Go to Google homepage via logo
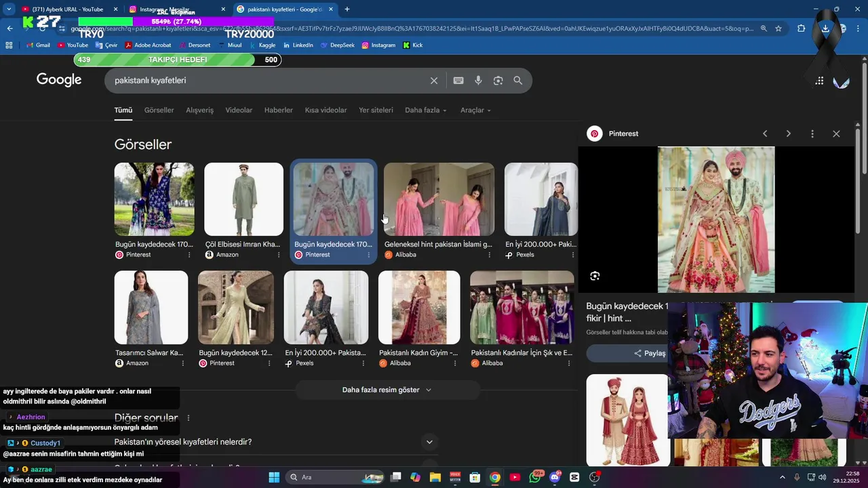 pos(59,80)
